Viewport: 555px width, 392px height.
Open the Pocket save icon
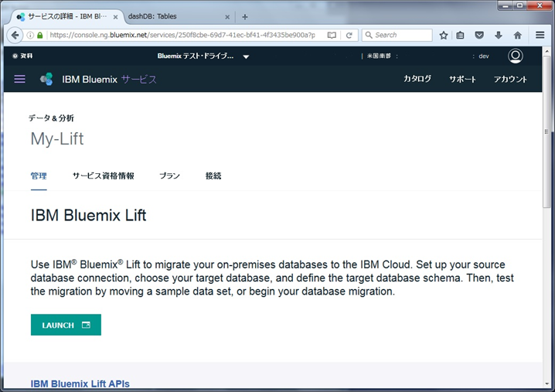[x=479, y=35]
